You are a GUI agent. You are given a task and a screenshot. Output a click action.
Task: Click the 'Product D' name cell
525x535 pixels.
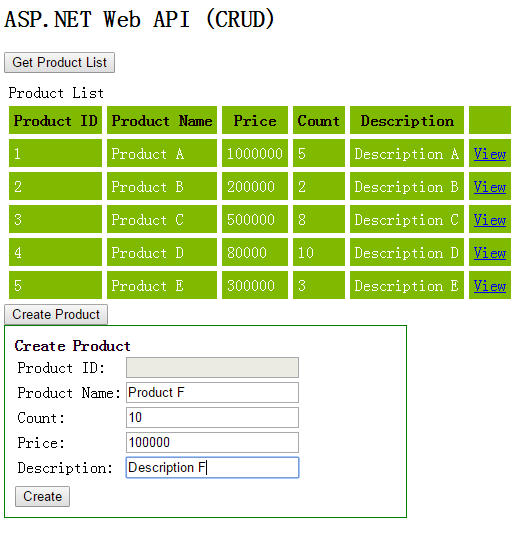point(162,252)
